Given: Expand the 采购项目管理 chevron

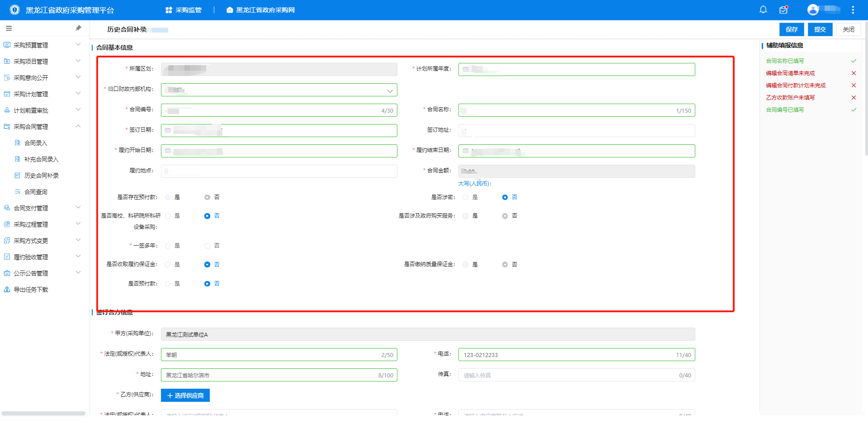Looking at the screenshot, I should 78,61.
